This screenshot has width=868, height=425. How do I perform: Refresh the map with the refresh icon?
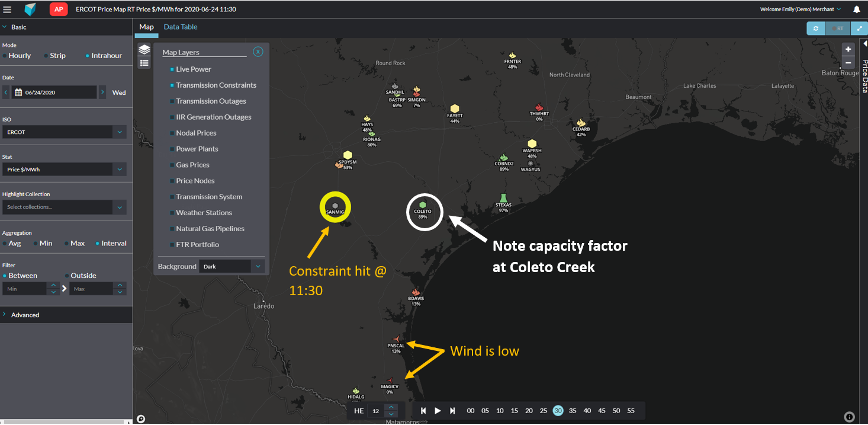[815, 28]
